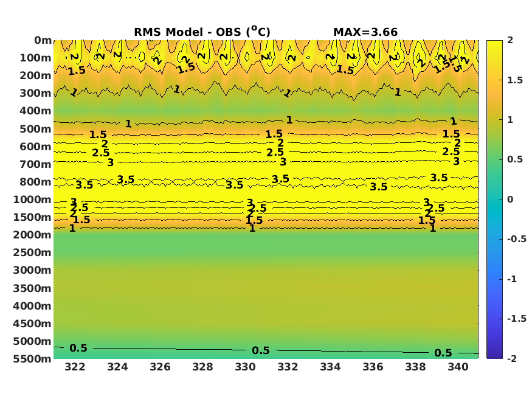Click the depth axis label "5500m"

pyautogui.click(x=32, y=359)
